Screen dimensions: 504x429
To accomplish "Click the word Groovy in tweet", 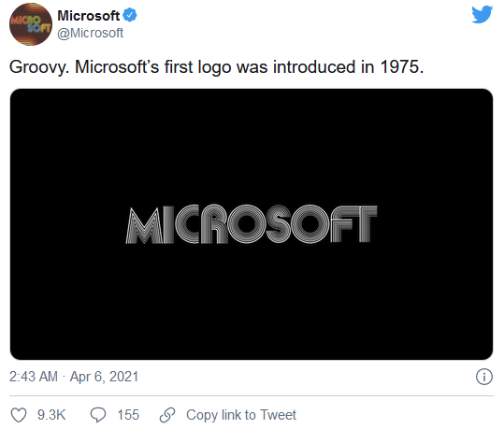I will pos(39,67).
